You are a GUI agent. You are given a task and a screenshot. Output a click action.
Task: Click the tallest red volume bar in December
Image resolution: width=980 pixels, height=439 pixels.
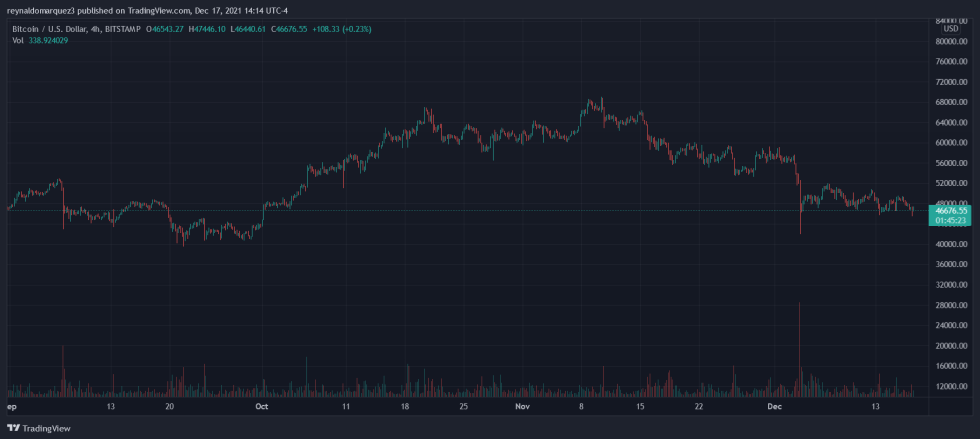(799, 350)
